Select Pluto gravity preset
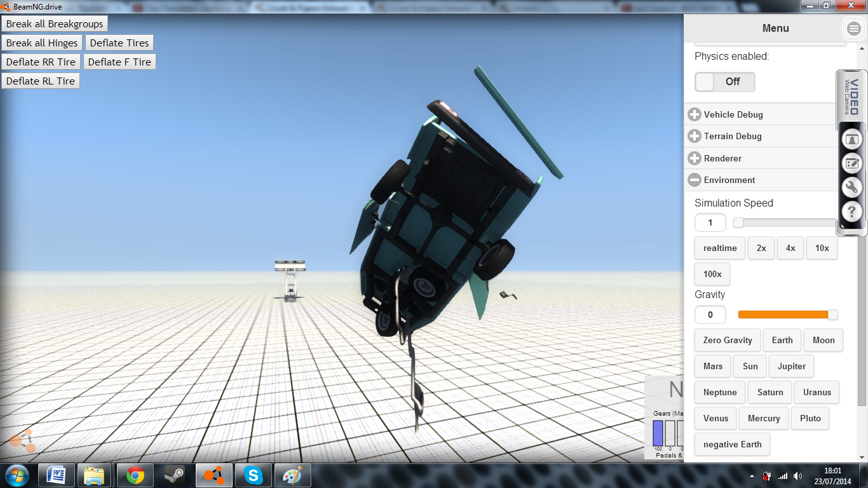 tap(811, 418)
